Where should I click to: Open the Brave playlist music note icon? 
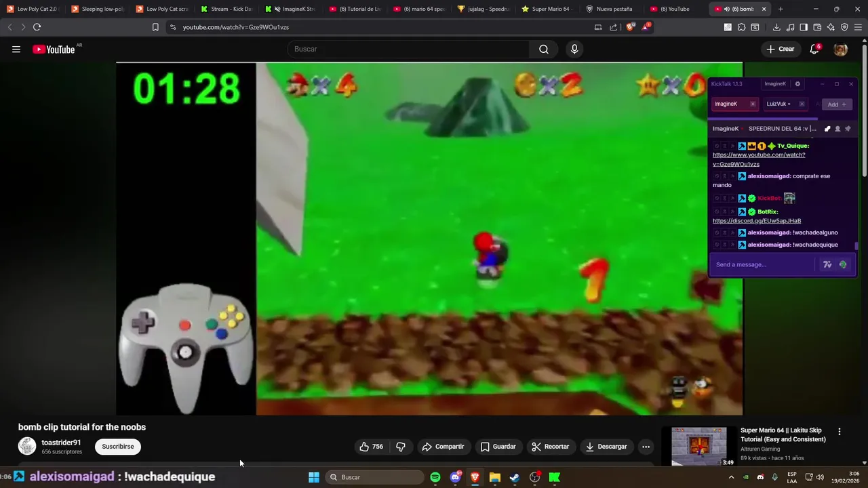click(790, 27)
